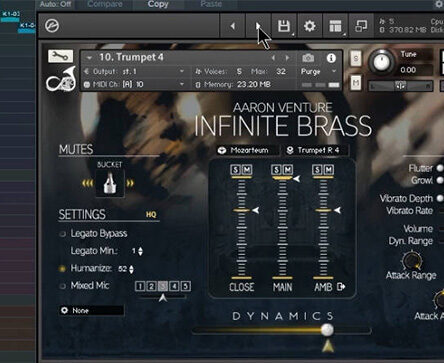The height and width of the screenshot is (363, 444).
Task: Enable Legato Bypass
Action: pos(62,234)
